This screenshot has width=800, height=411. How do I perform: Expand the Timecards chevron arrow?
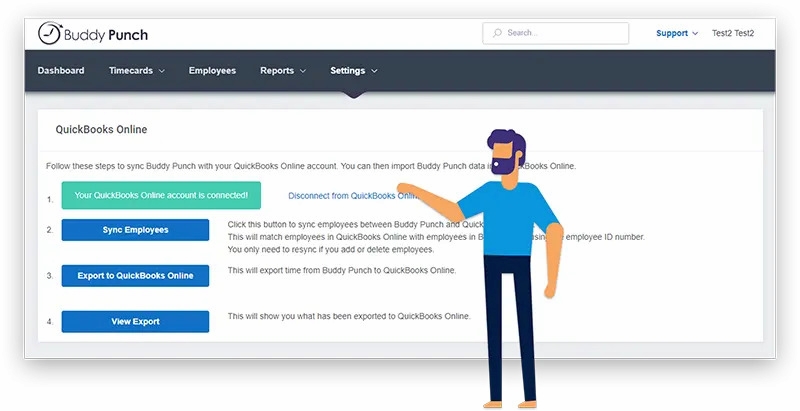click(x=162, y=71)
